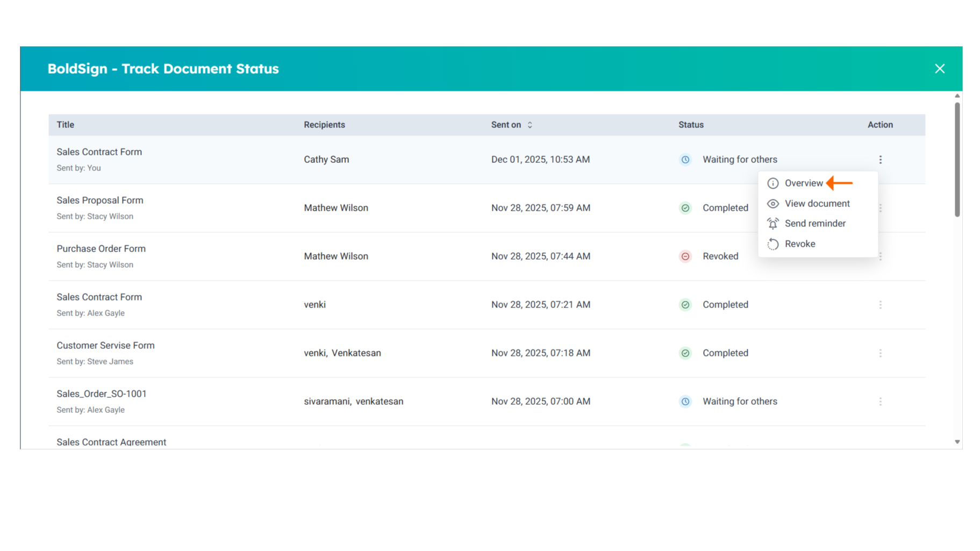Choose Send reminder menu option
The height and width of the screenshot is (551, 980).
814,224
